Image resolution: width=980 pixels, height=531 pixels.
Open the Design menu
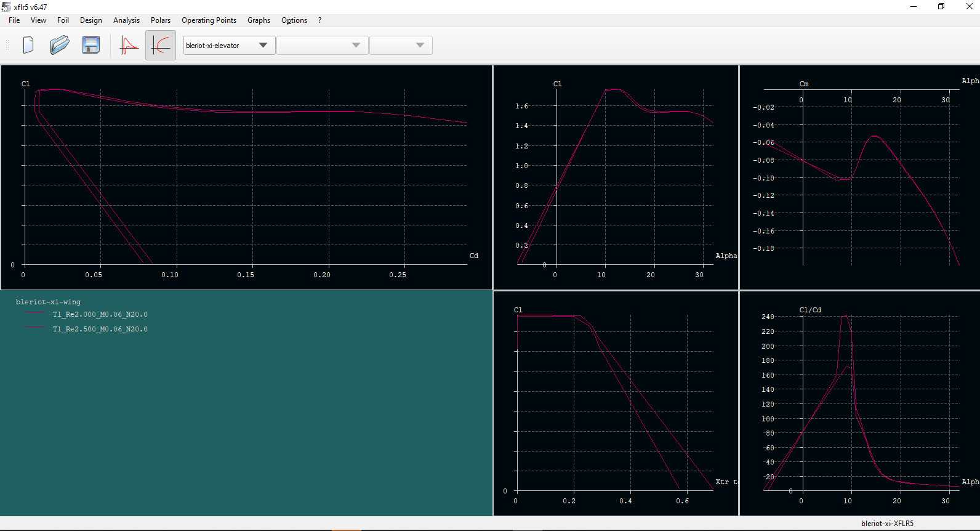point(91,20)
